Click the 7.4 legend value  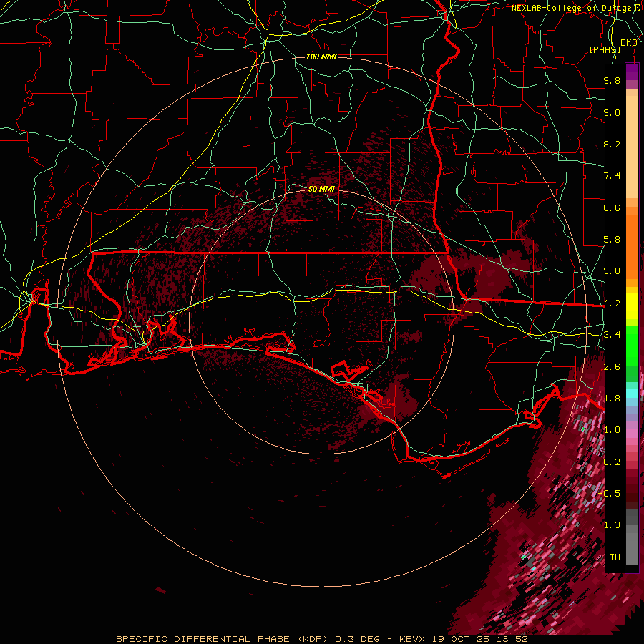612,176
